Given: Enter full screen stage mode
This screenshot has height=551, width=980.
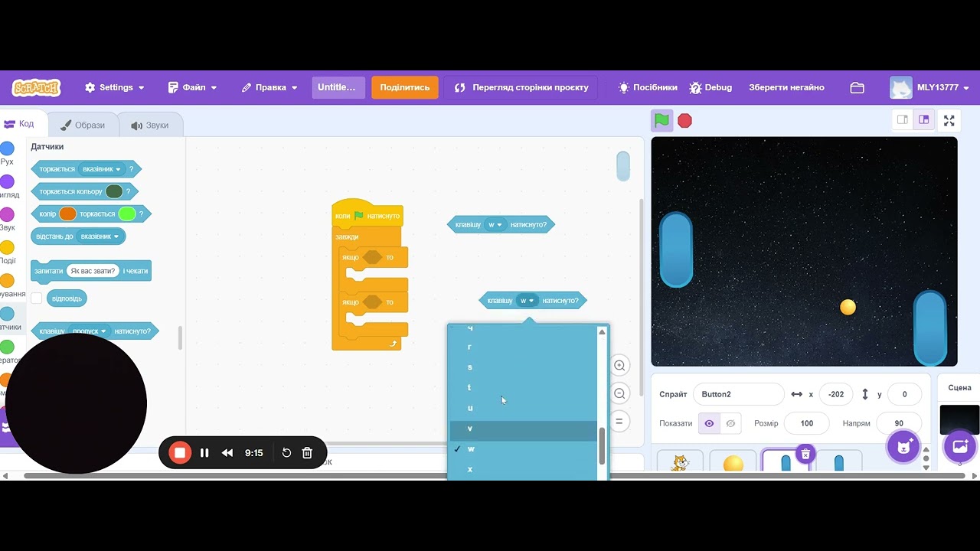Looking at the screenshot, I should [949, 120].
